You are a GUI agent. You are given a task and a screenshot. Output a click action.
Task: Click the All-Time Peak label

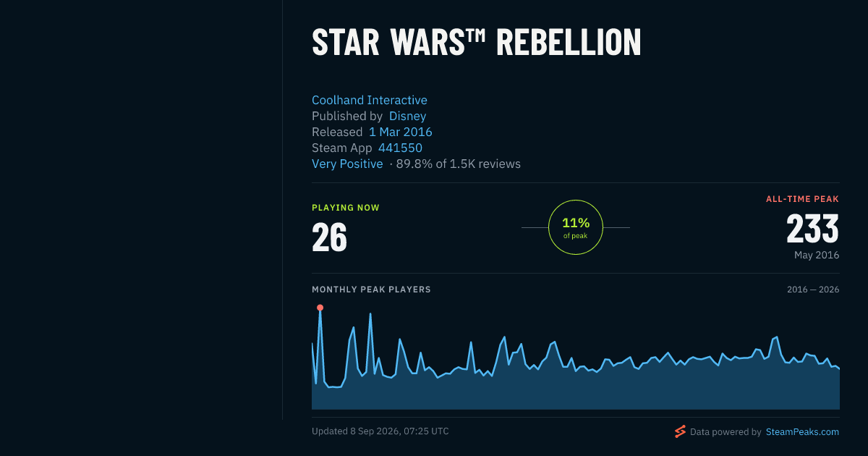click(x=803, y=199)
